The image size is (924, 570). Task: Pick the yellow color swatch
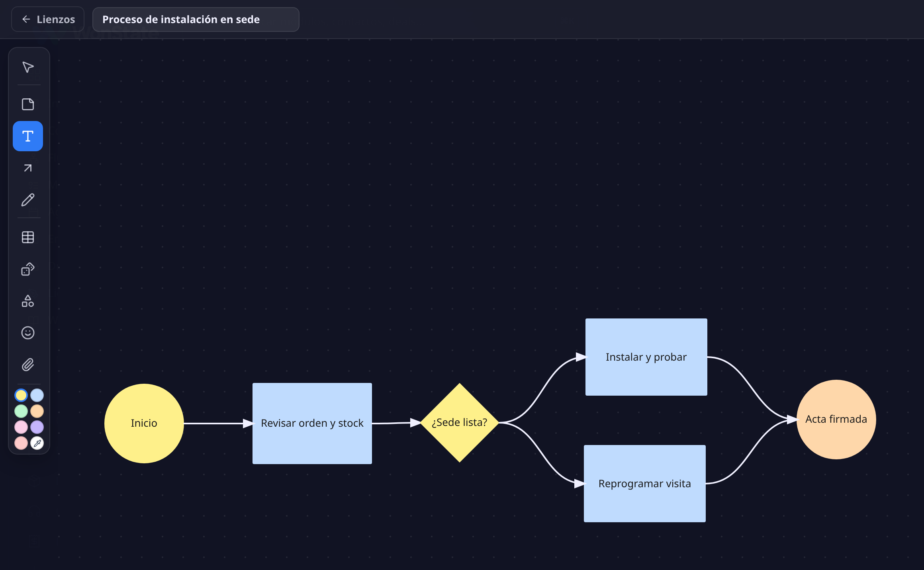[21, 395]
